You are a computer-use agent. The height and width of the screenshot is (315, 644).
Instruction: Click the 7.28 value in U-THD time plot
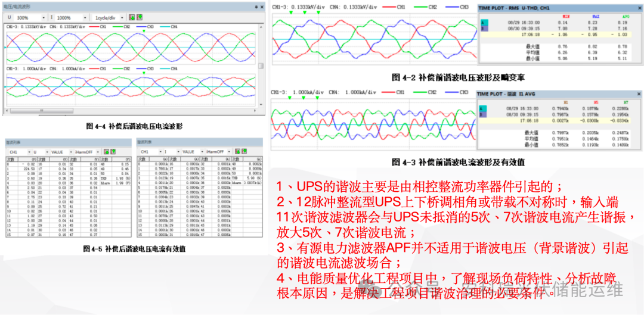(593, 29)
